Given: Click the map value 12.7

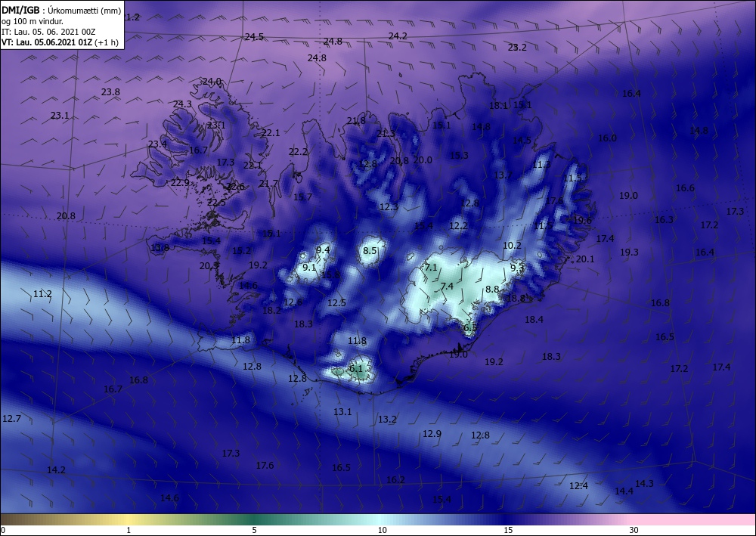Looking at the screenshot, I should [11, 418].
